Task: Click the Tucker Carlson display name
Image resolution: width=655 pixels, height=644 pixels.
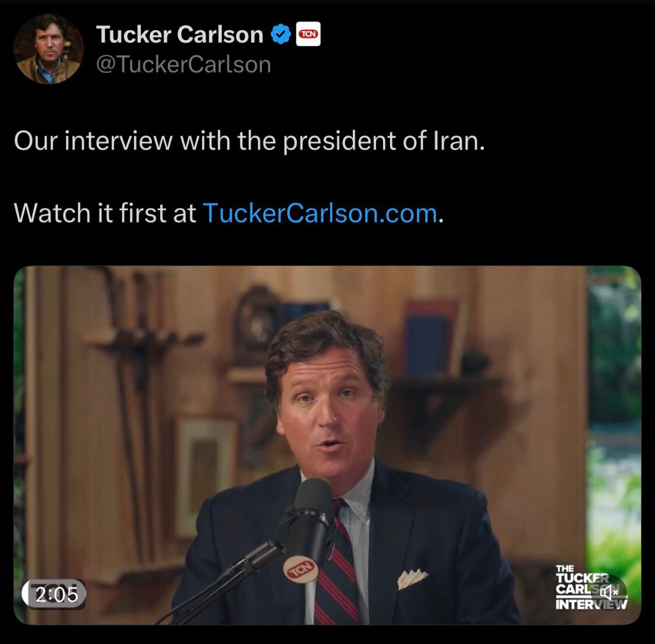Action: [180, 34]
